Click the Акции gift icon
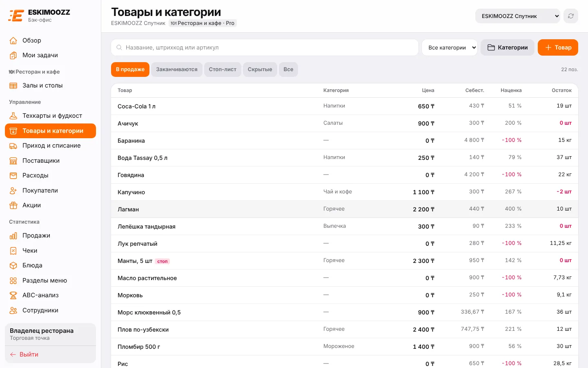The height and width of the screenshot is (368, 588). coord(13,205)
